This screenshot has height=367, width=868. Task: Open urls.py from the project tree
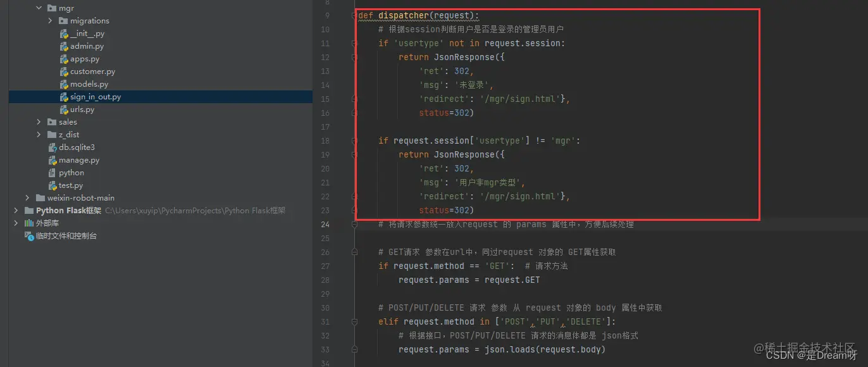point(82,109)
